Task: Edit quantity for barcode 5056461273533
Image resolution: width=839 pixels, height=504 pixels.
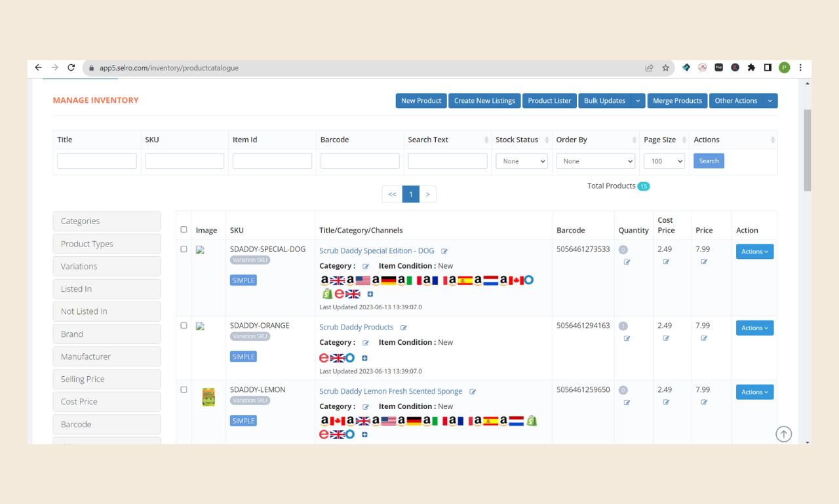Action: tap(627, 262)
